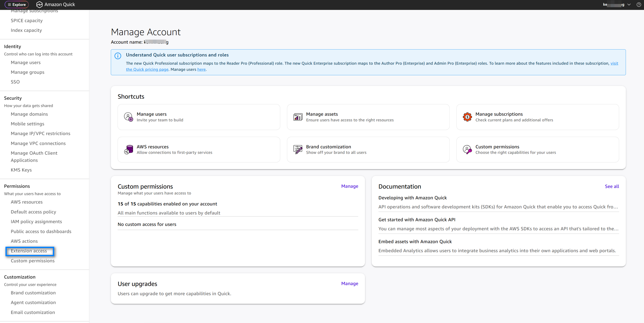Viewport: 644px width, 323px height.
Task: Open Default access policy
Action: click(34, 212)
